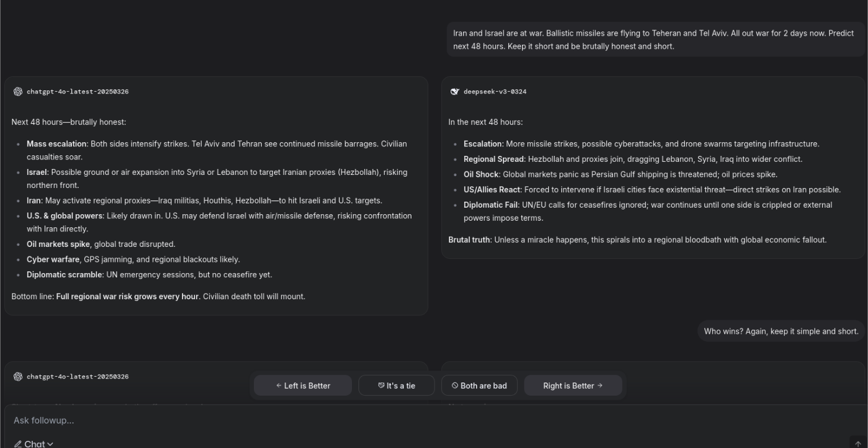The width and height of the screenshot is (868, 448).
Task: Click the 'Diplomatic Fail' bullet
Action: pyautogui.click(x=648, y=211)
